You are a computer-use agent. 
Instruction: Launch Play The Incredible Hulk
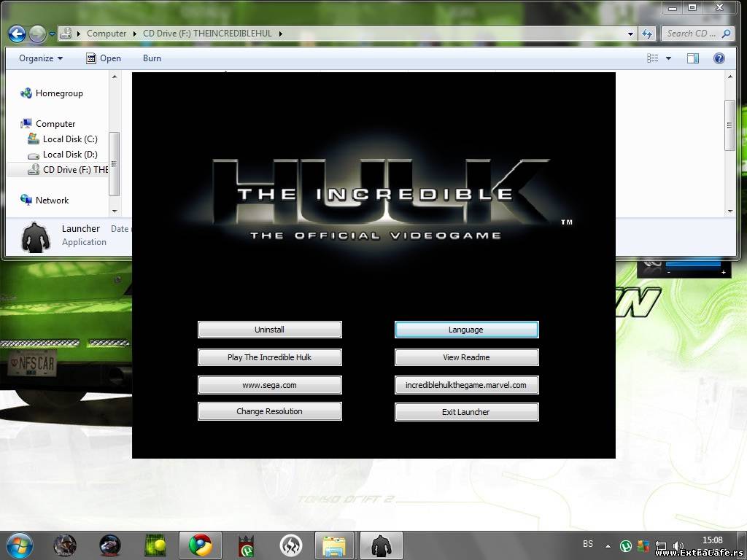pyautogui.click(x=270, y=357)
